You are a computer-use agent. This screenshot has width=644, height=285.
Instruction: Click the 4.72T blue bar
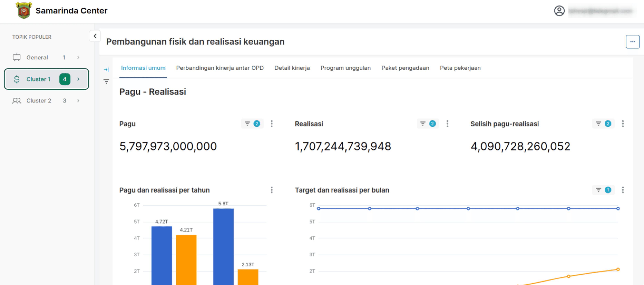tap(162, 255)
